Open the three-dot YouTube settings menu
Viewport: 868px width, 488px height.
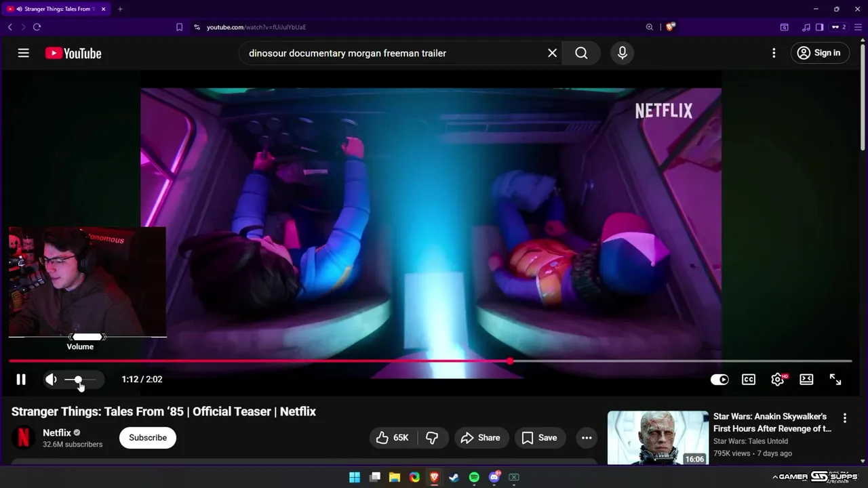(774, 53)
